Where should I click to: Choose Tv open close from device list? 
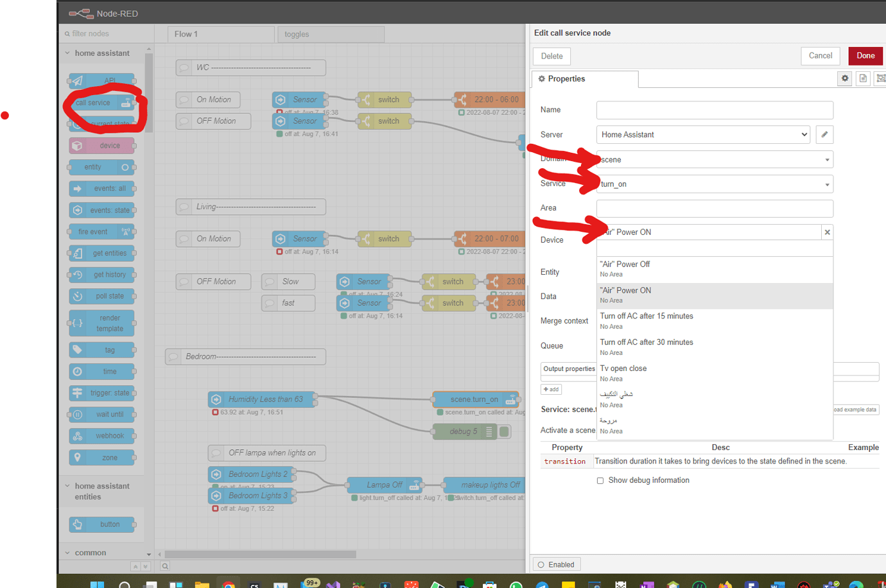[x=715, y=373]
